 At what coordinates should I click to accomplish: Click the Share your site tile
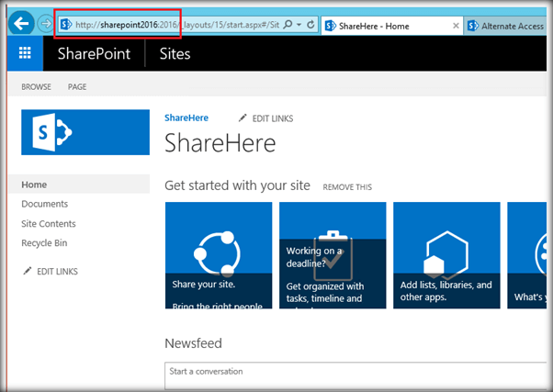click(219, 255)
